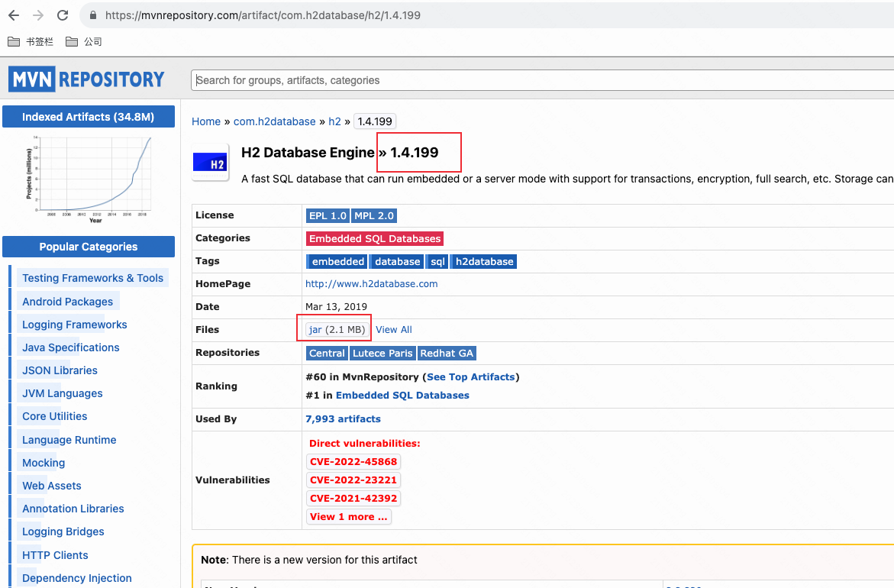Screen dimensions: 894x588
Task: Open Java Specifications category
Action: [x=71, y=347]
